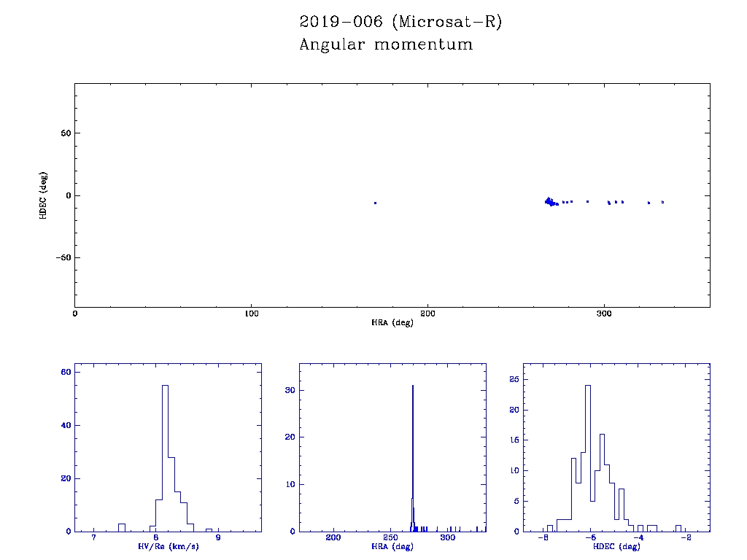Click the tall spike in the HRA histogram
The image size is (747, 560).
(x=413, y=458)
